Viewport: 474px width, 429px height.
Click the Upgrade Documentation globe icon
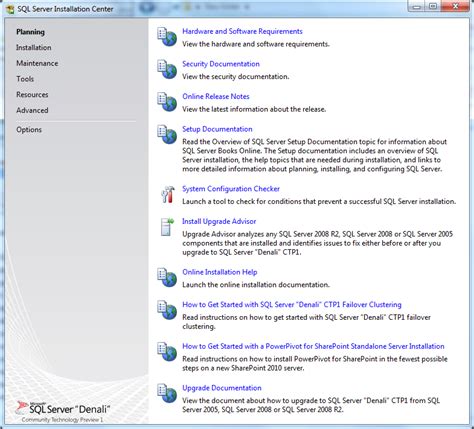tap(167, 394)
